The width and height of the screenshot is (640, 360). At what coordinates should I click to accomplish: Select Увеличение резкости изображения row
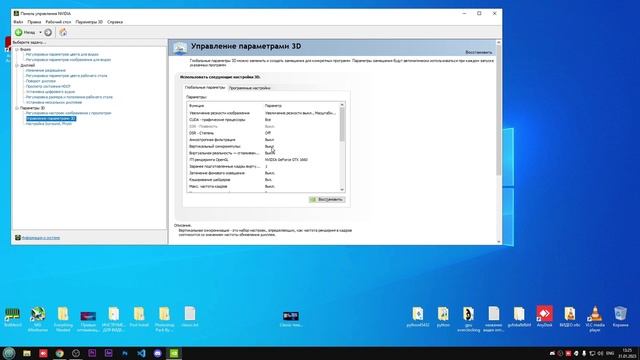tap(263, 113)
